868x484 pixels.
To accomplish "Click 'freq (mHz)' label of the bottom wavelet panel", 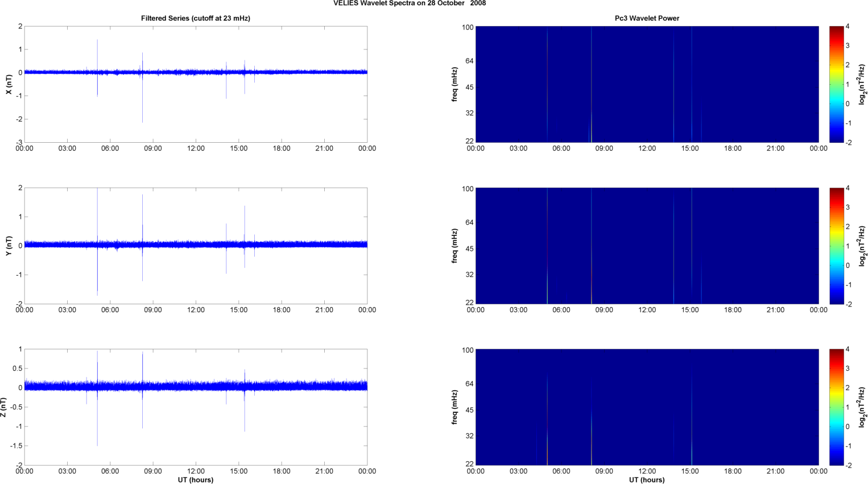I will pos(455,407).
